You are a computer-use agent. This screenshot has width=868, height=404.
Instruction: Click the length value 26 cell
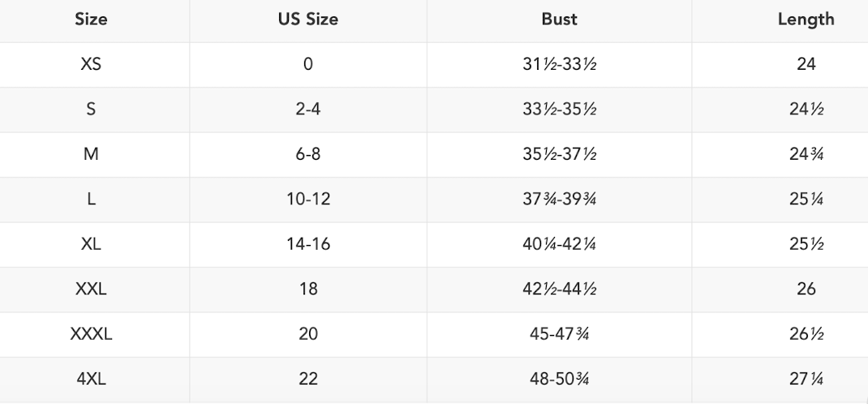pyautogui.click(x=806, y=289)
